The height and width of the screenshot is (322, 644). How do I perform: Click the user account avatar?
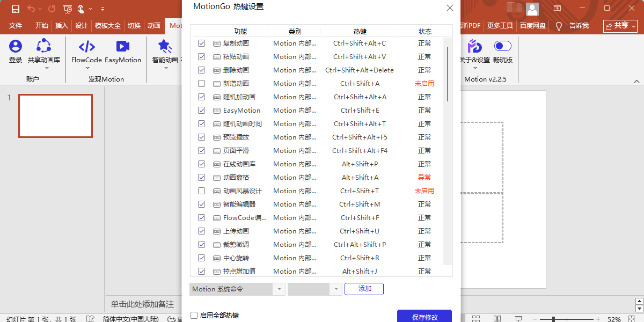point(532,9)
